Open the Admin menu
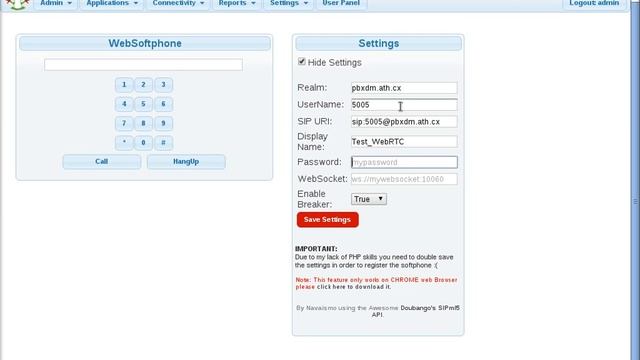 [x=56, y=4]
